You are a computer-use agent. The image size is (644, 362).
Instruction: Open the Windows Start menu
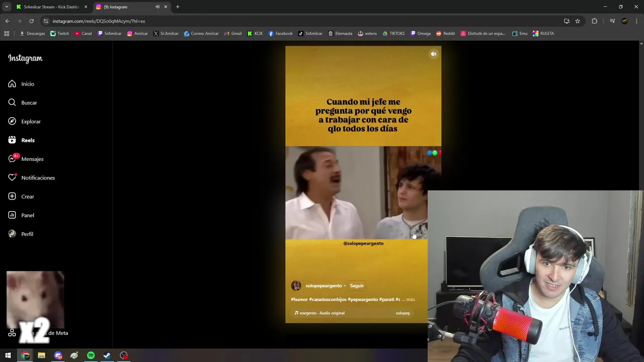coord(8,355)
